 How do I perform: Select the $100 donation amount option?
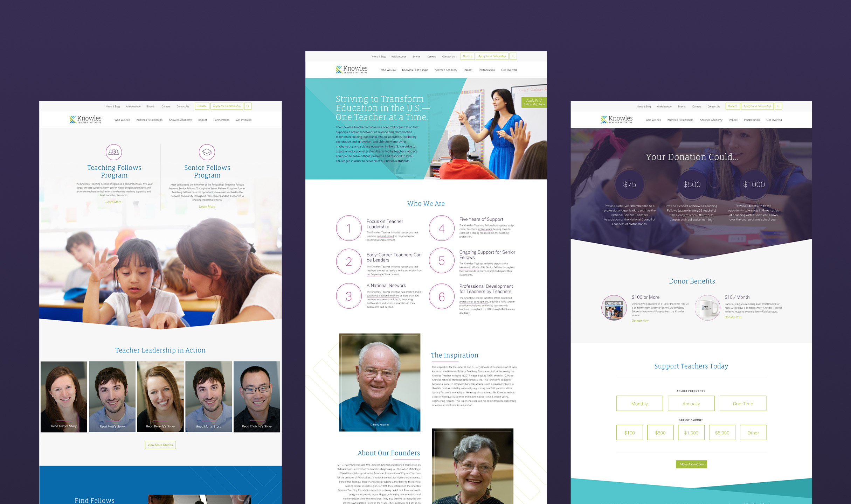pyautogui.click(x=630, y=432)
